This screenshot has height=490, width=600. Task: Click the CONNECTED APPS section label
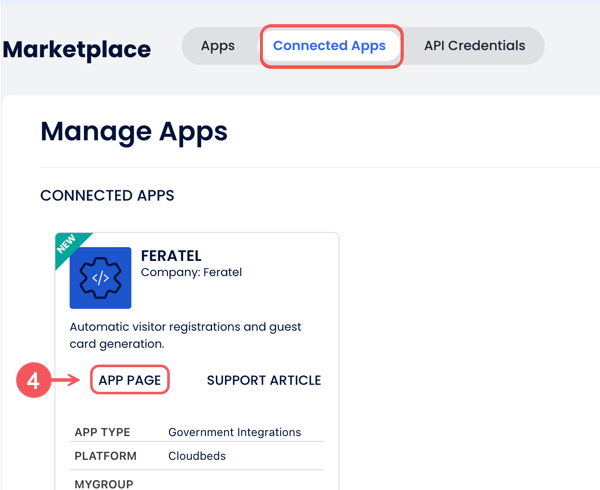click(107, 195)
